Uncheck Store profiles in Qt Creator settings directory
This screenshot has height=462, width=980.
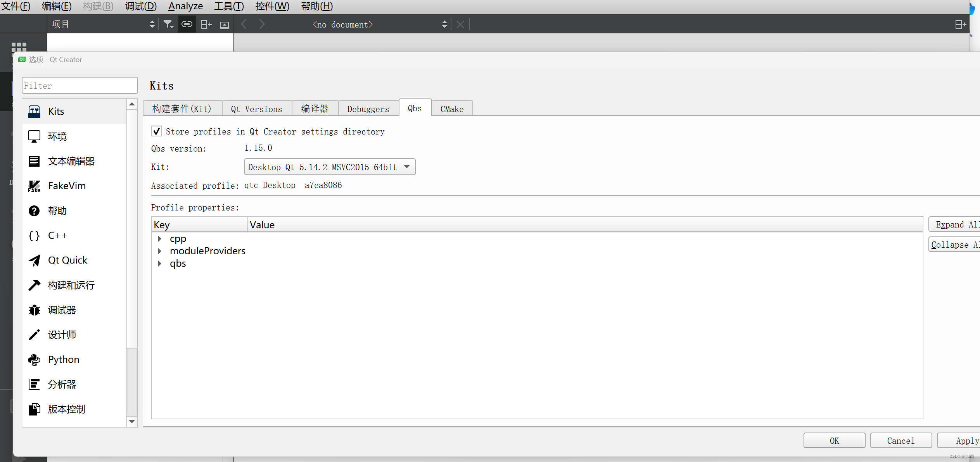click(156, 131)
